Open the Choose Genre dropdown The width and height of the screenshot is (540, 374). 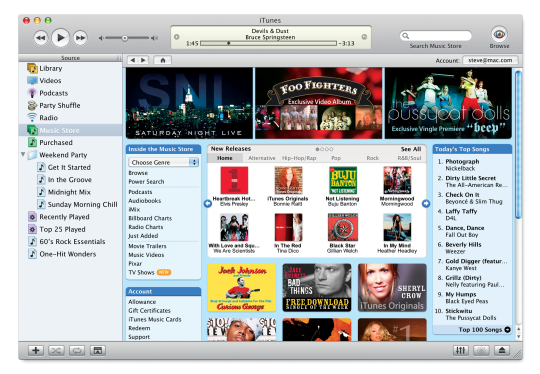(x=164, y=162)
